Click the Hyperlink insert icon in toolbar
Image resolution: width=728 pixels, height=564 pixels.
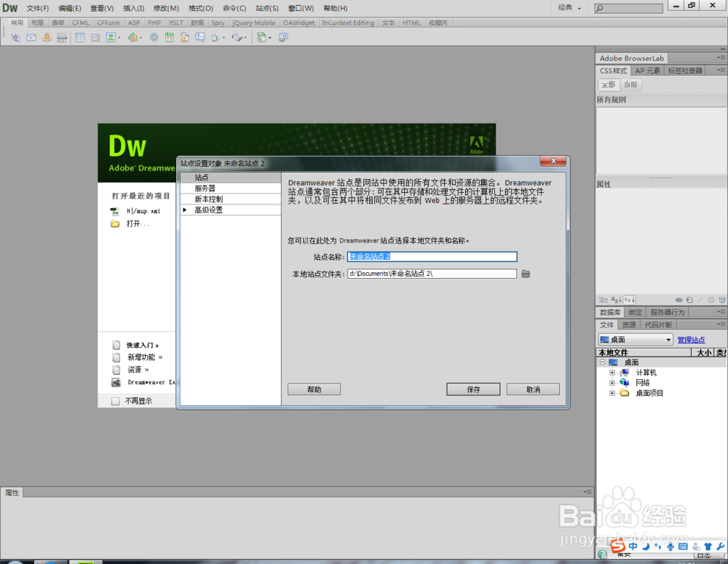tap(15, 38)
